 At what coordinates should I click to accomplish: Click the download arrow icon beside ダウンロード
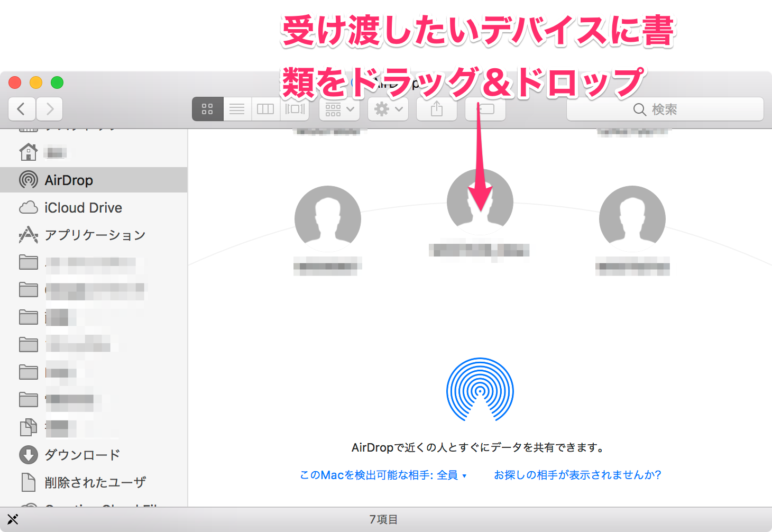click(28, 455)
